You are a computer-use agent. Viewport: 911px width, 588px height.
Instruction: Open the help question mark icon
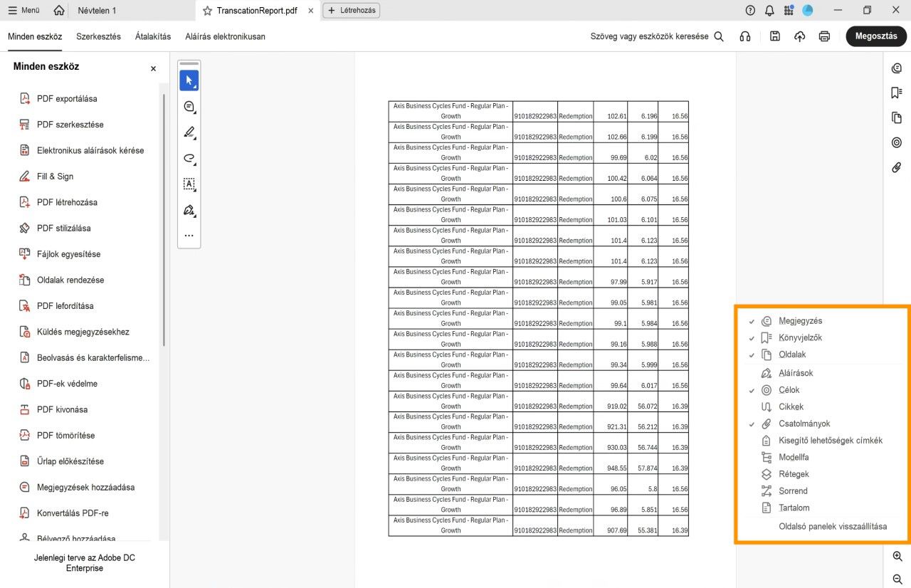[750, 11]
